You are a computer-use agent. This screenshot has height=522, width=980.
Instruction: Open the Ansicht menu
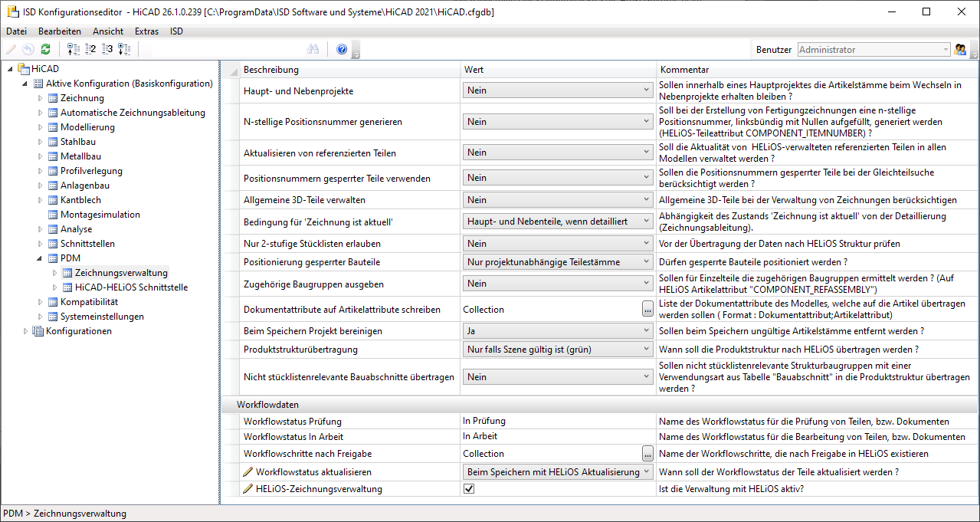pyautogui.click(x=108, y=31)
